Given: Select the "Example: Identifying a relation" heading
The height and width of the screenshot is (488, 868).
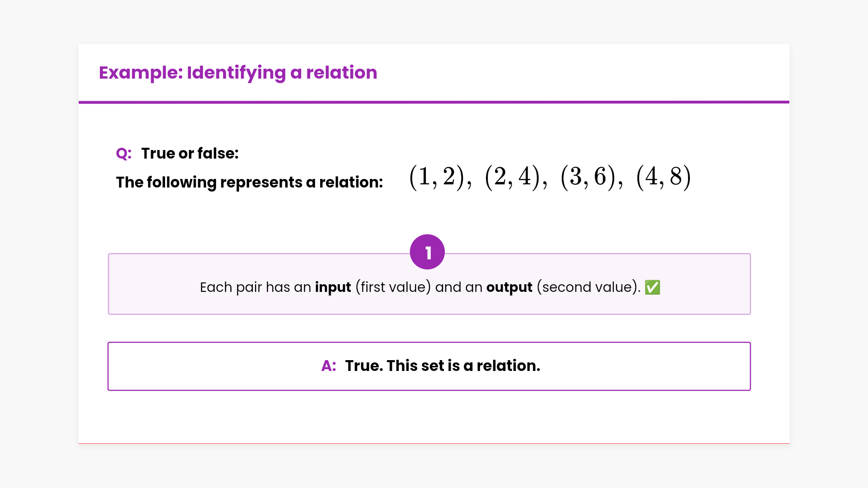Looking at the screenshot, I should click(238, 72).
